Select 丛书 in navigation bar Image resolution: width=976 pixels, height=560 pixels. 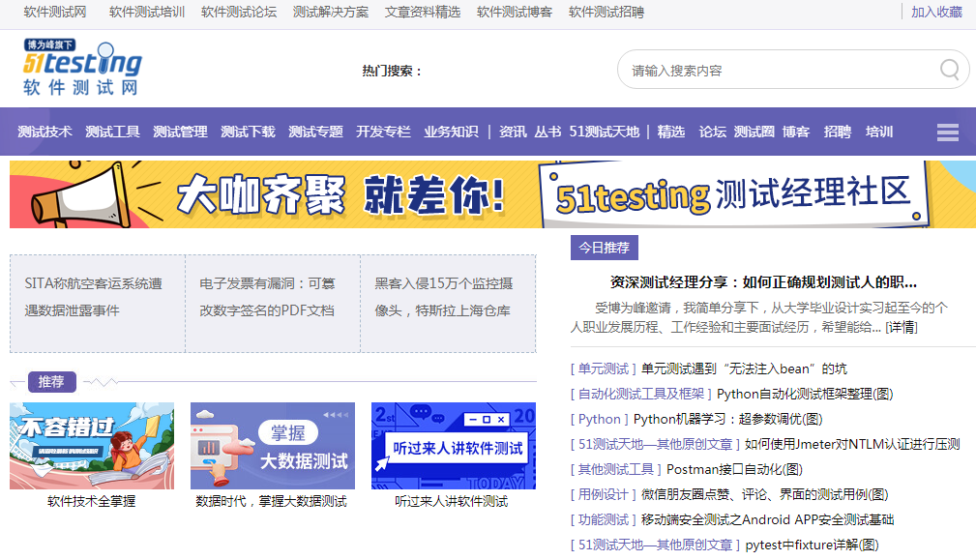click(547, 132)
